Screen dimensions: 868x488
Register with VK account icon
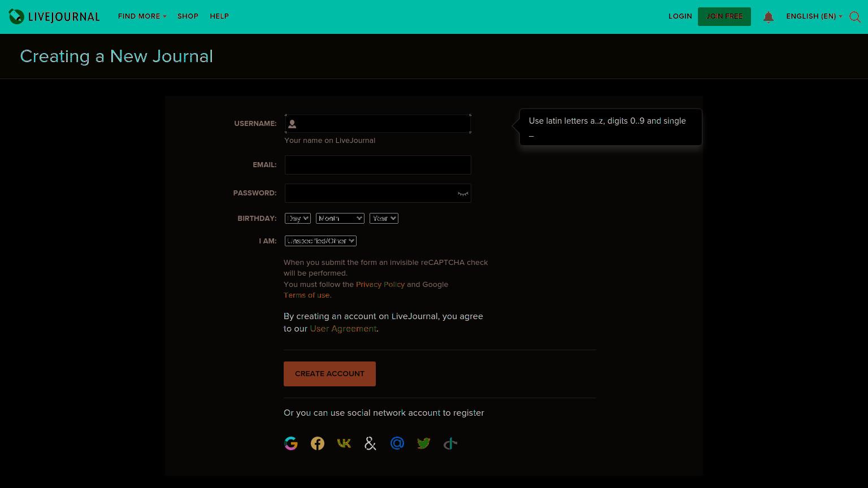pos(344,443)
